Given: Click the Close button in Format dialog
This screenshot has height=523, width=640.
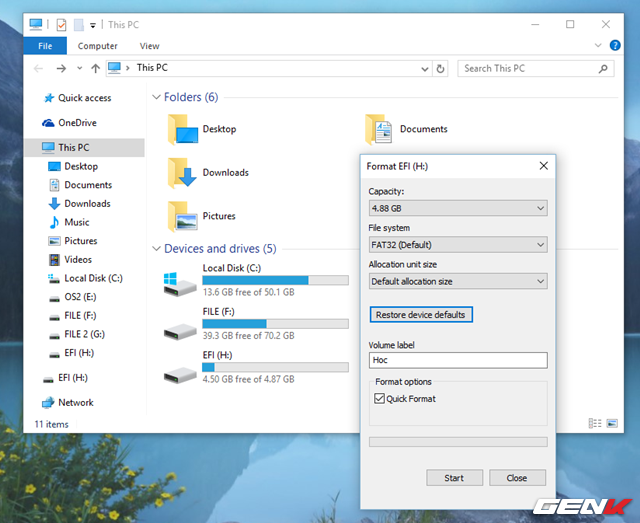Looking at the screenshot, I should [517, 478].
